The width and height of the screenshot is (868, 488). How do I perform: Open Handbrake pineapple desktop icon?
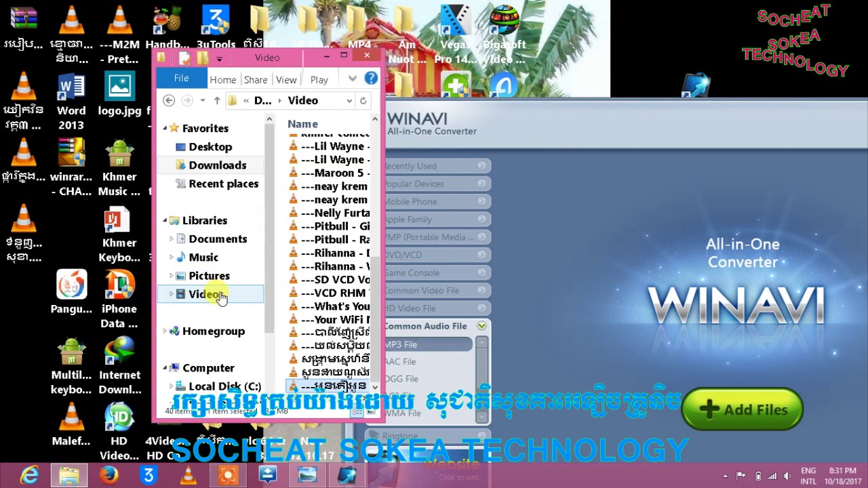[x=167, y=27]
